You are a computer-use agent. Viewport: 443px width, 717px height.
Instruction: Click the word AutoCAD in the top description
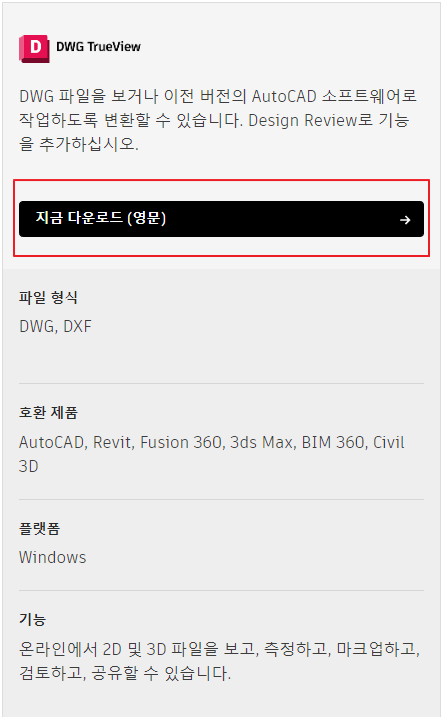pos(284,96)
